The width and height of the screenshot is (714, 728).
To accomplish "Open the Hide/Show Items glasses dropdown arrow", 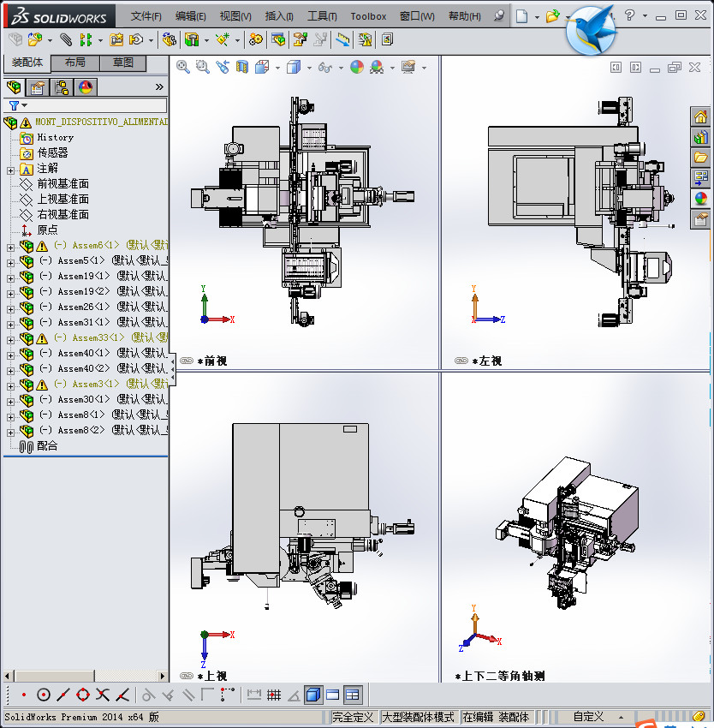I will [341, 68].
